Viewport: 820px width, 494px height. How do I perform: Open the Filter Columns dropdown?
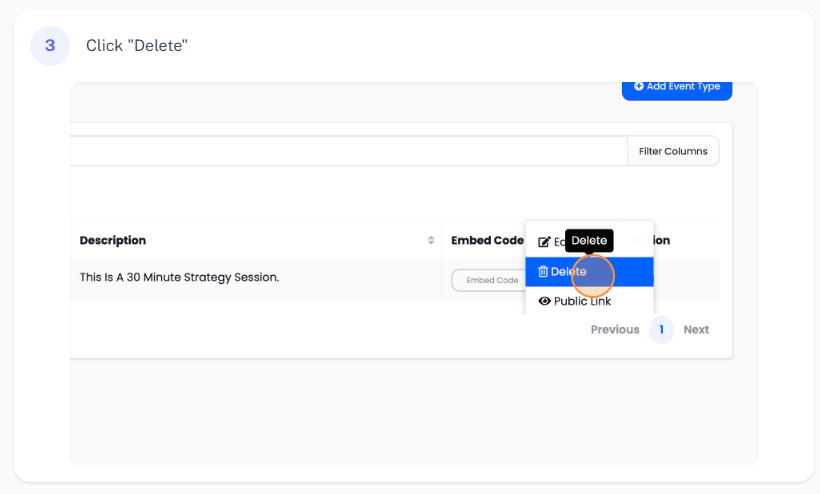point(672,151)
